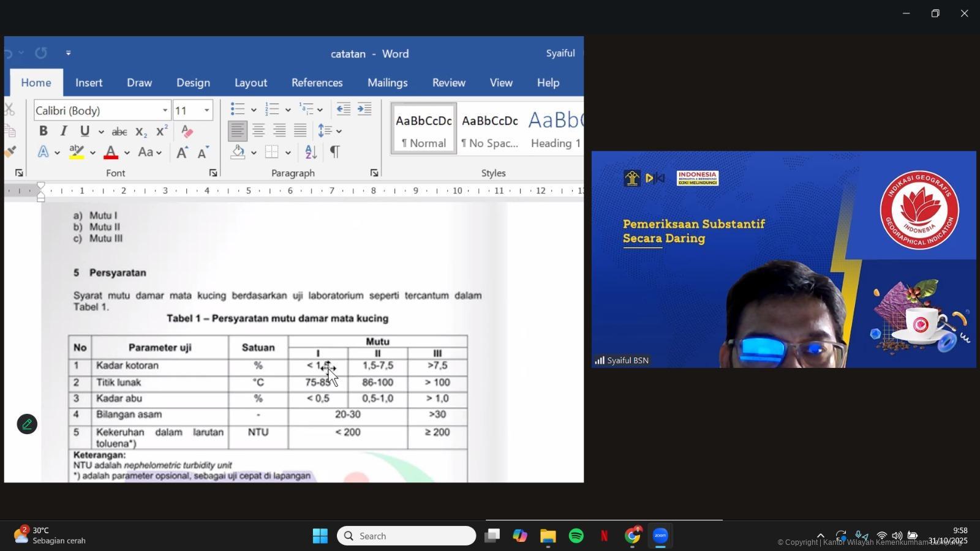Apply yellow text highlight color
The width and height of the screenshot is (980, 551).
[x=77, y=152]
